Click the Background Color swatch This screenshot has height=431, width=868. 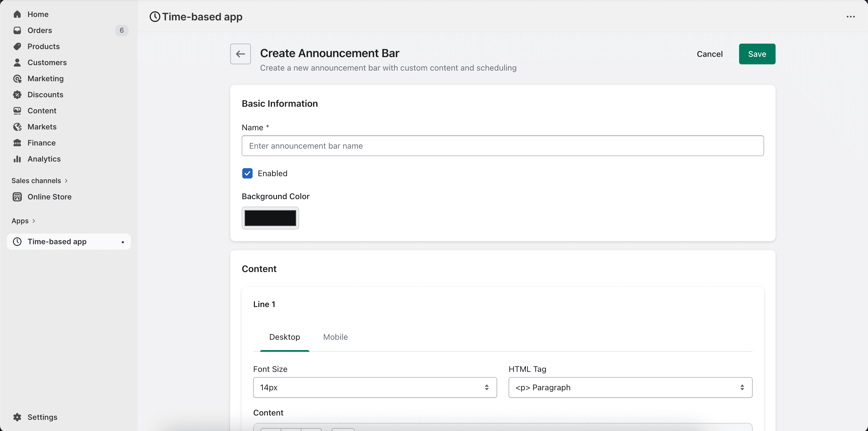point(270,218)
